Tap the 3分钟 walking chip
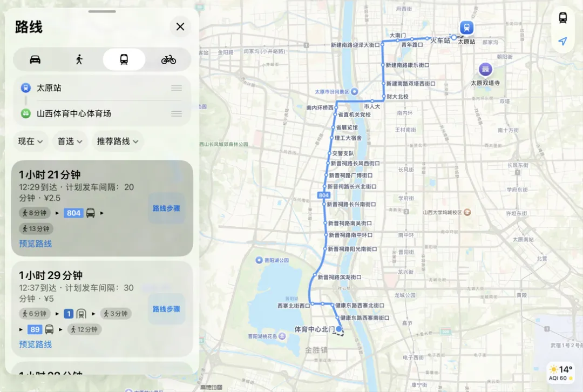Image resolution: width=583 pixels, height=392 pixels. pyautogui.click(x=116, y=314)
